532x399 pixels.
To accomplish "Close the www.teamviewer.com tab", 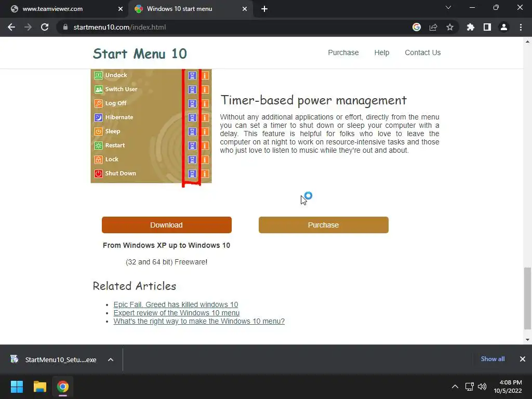I will [x=121, y=9].
